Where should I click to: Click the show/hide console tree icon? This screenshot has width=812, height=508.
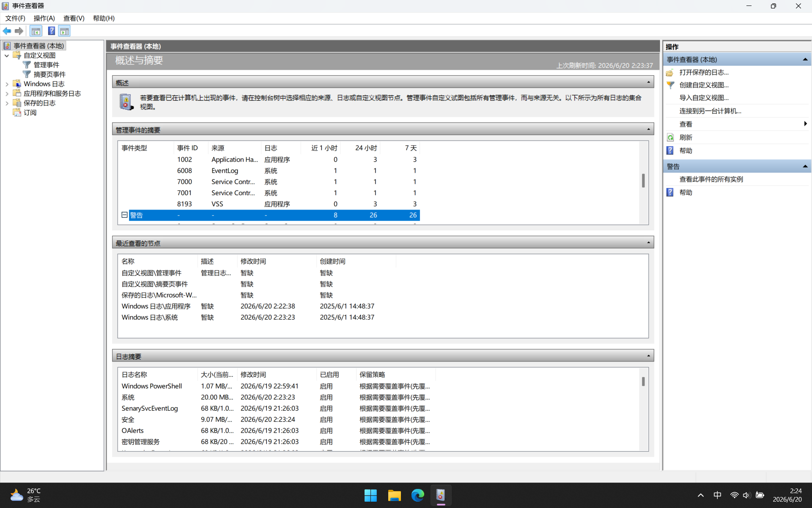coord(36,31)
